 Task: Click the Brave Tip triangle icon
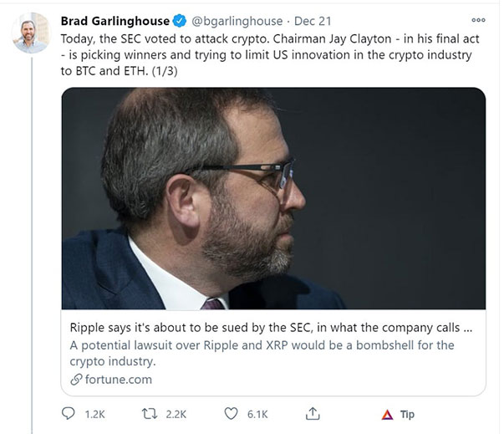(x=387, y=414)
